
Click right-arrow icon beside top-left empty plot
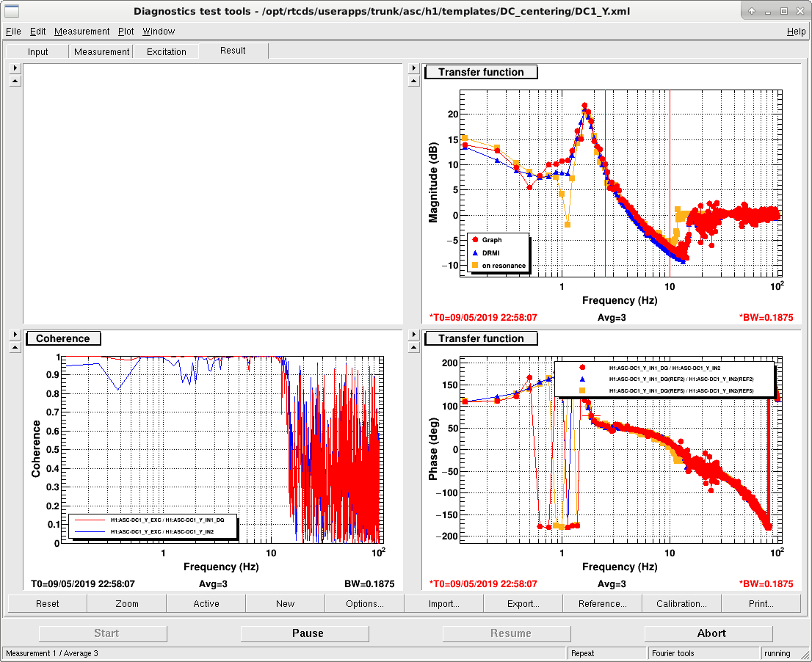pos(15,68)
